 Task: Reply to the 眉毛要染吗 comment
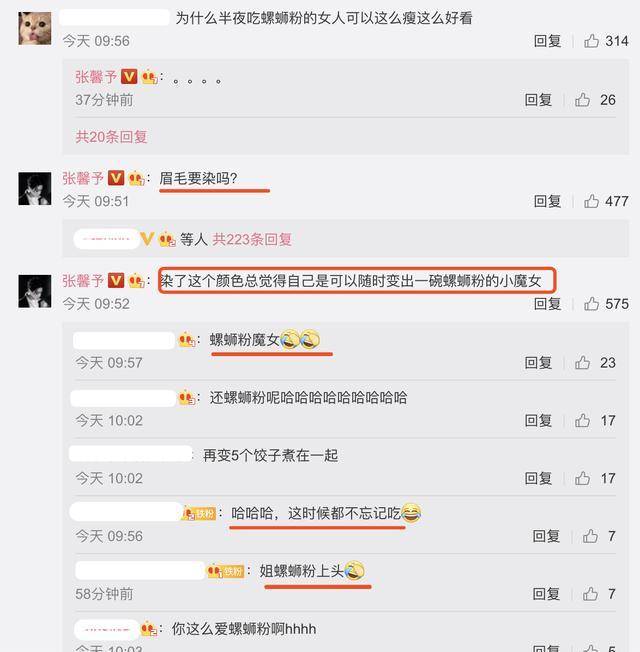click(547, 201)
